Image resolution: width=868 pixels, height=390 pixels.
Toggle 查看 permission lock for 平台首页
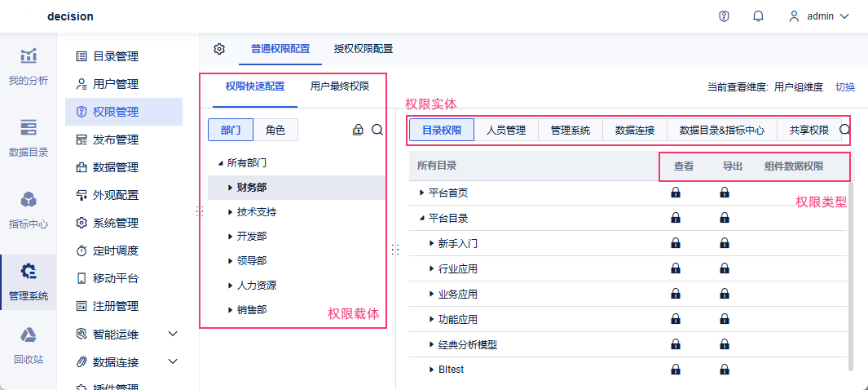click(676, 193)
